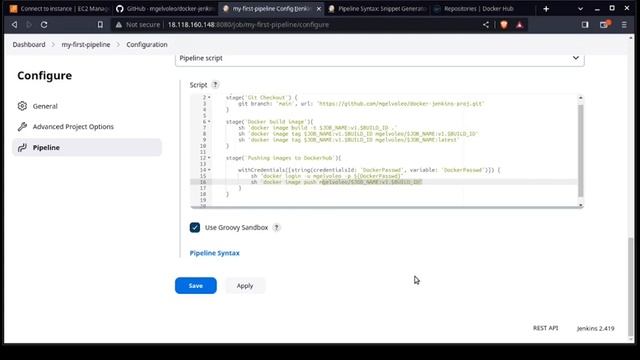Viewport: 640px width, 360px height.
Task: Click the script editor vertical scrollbar thumb
Action: pyautogui.click(x=580, y=150)
